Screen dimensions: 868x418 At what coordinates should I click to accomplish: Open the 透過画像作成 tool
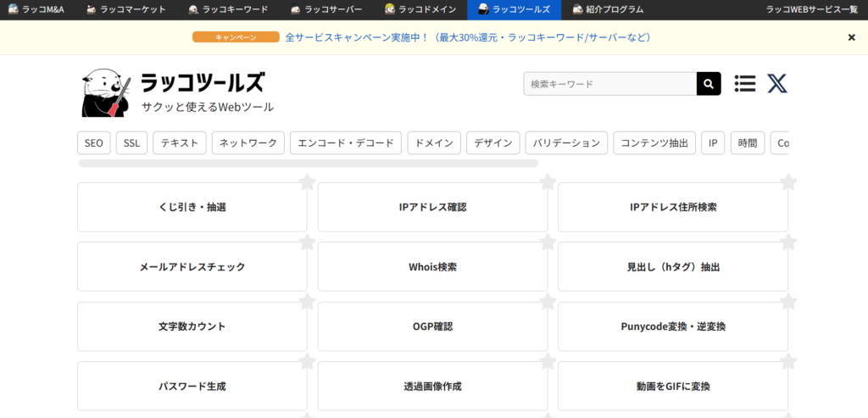[x=432, y=387]
